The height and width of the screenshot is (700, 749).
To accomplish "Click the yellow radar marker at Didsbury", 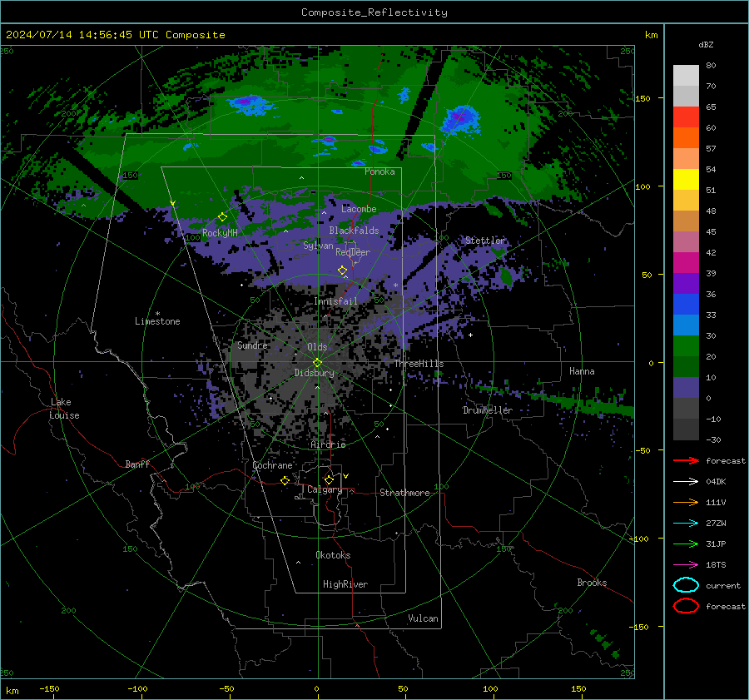I will click(317, 363).
